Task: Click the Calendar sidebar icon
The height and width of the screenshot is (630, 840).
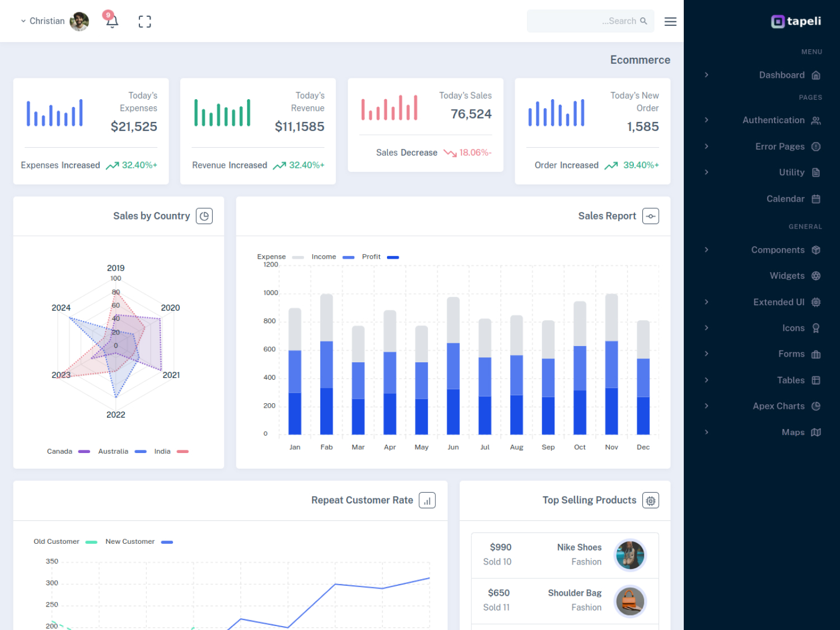Action: [816, 199]
